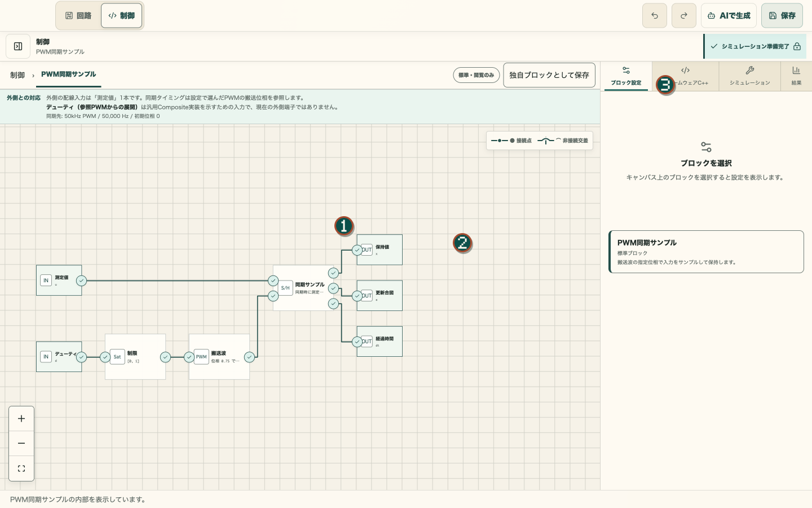Viewport: 812px width, 508px height.
Task: Select the 同期サンプル block name
Action: click(x=310, y=284)
